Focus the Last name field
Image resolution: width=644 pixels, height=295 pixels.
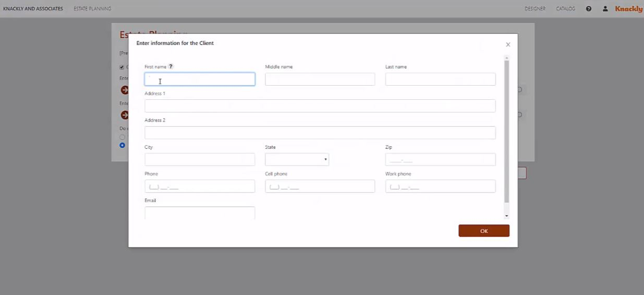click(440, 79)
